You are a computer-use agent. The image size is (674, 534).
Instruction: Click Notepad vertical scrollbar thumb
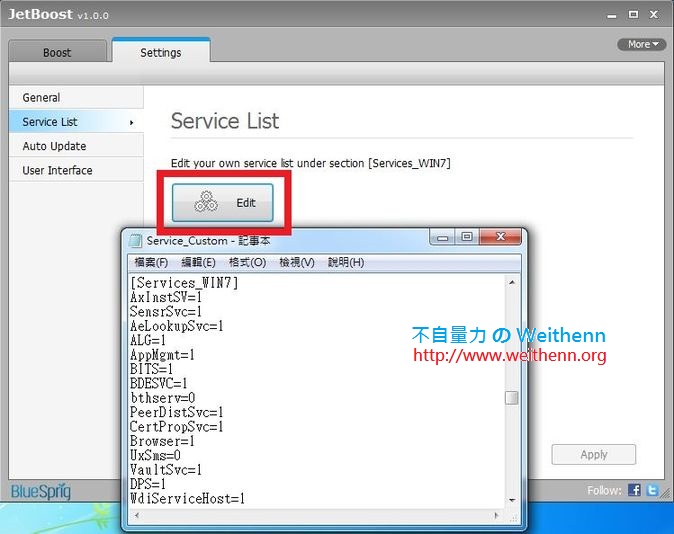[x=512, y=398]
